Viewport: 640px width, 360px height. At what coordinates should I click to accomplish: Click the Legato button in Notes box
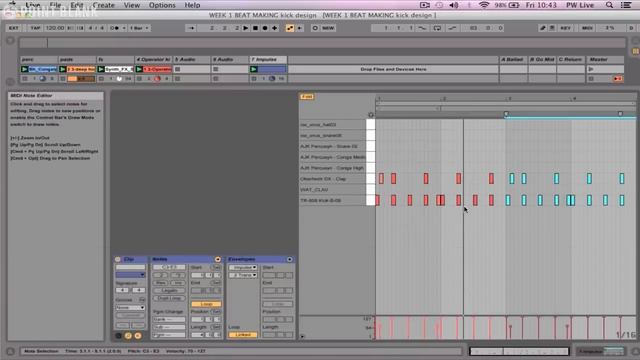click(x=169, y=291)
